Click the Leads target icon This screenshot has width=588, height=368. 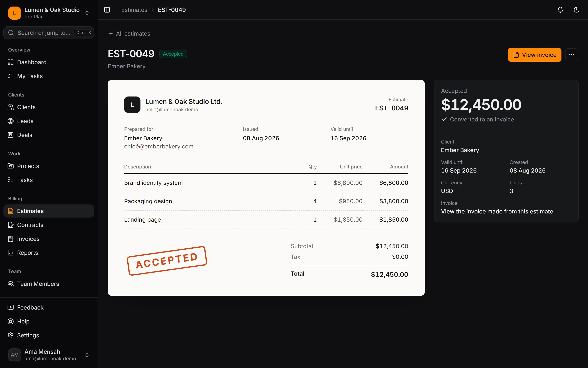11,121
